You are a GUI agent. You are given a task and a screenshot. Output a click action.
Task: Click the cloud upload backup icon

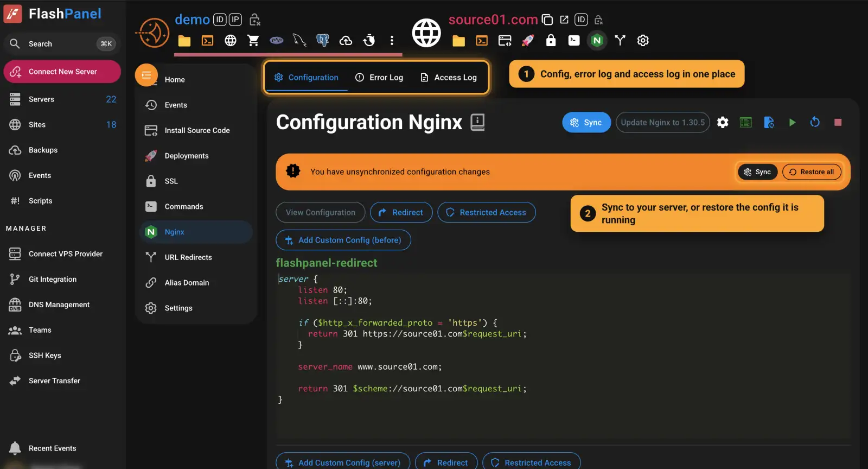click(x=346, y=41)
